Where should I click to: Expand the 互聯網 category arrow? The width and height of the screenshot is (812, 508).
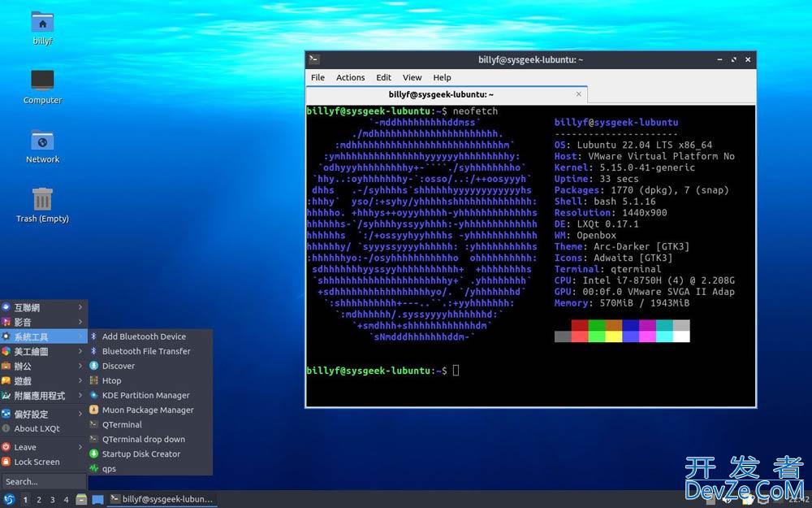(80, 307)
